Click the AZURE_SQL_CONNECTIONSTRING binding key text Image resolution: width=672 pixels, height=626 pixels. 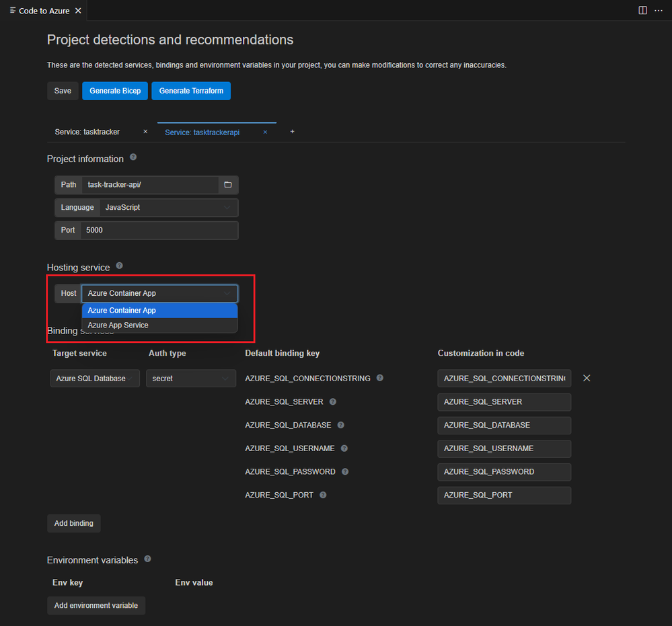[307, 379]
